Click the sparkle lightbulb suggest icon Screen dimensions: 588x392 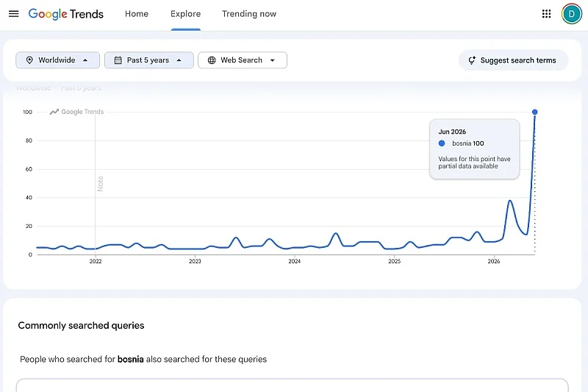coord(472,60)
